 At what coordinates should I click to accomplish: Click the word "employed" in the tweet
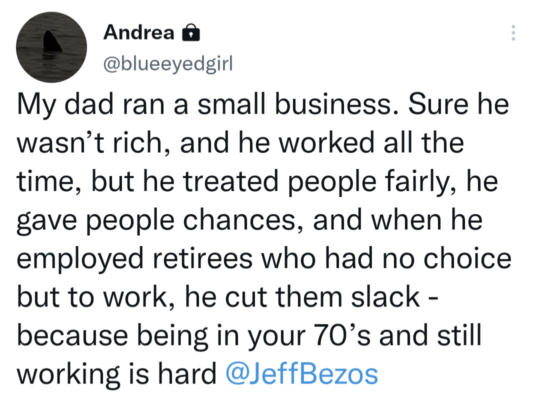[80, 259]
